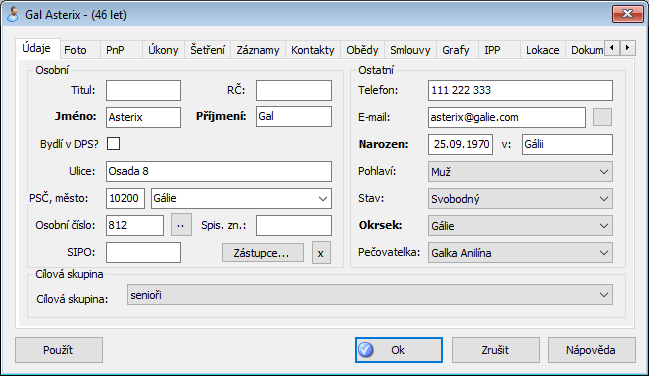Clear the Zástupce with the x button
This screenshot has width=649, height=376.
tap(321, 253)
